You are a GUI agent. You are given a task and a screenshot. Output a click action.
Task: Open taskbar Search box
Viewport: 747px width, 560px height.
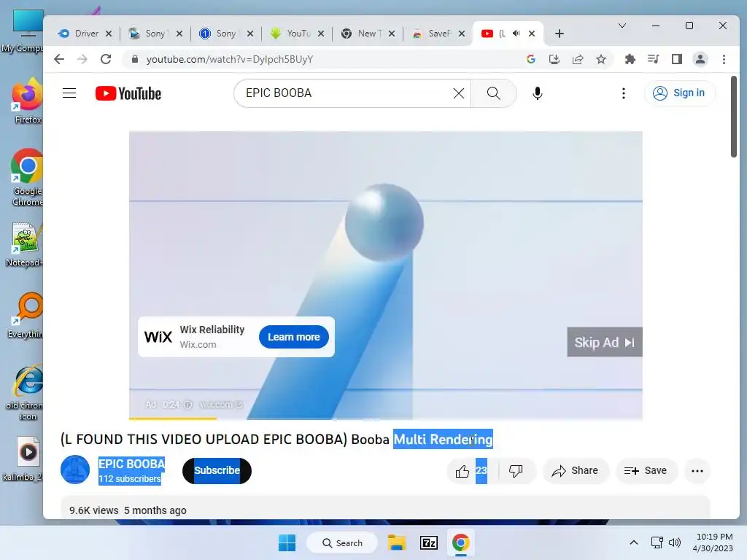(x=342, y=542)
